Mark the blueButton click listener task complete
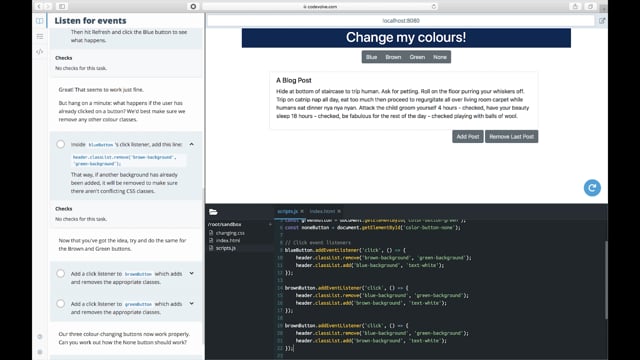This screenshot has width=640, height=360. coord(60,144)
